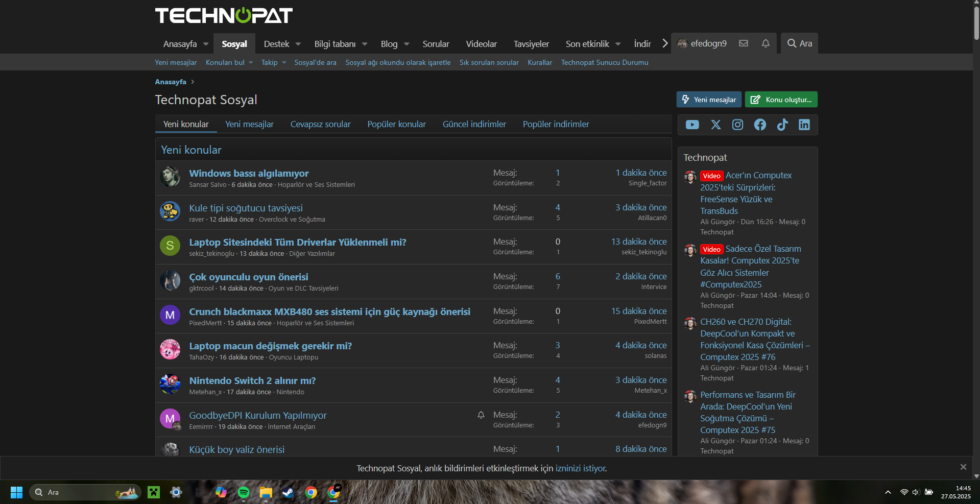
Task: Click the Konu oluştur button
Action: click(x=781, y=100)
